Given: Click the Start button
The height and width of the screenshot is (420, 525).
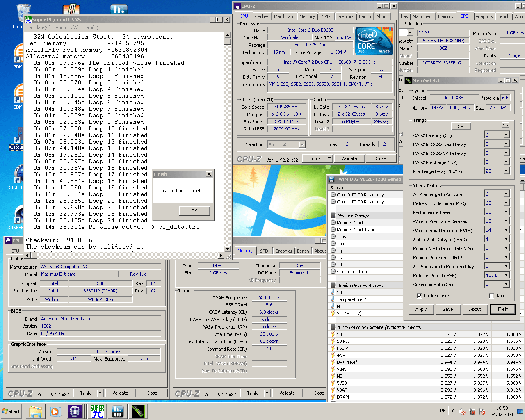Looking at the screenshot, I should (x=11, y=411).
